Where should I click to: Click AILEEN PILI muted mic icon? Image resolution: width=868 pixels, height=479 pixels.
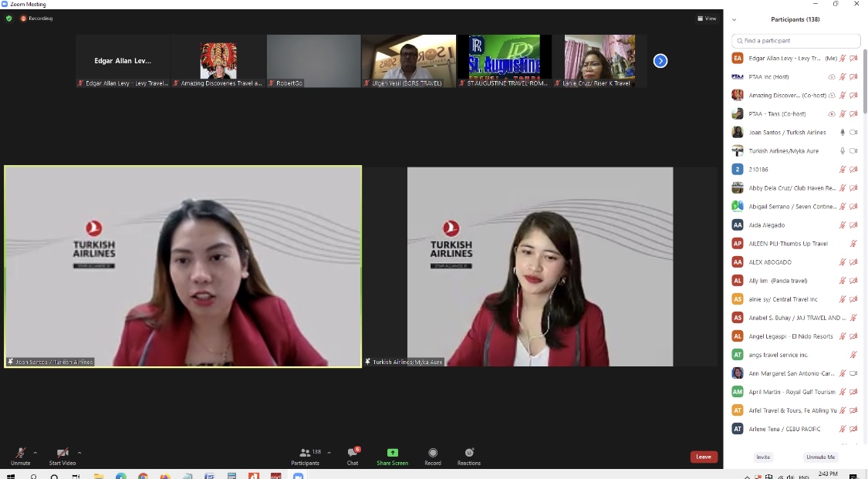pyautogui.click(x=853, y=244)
